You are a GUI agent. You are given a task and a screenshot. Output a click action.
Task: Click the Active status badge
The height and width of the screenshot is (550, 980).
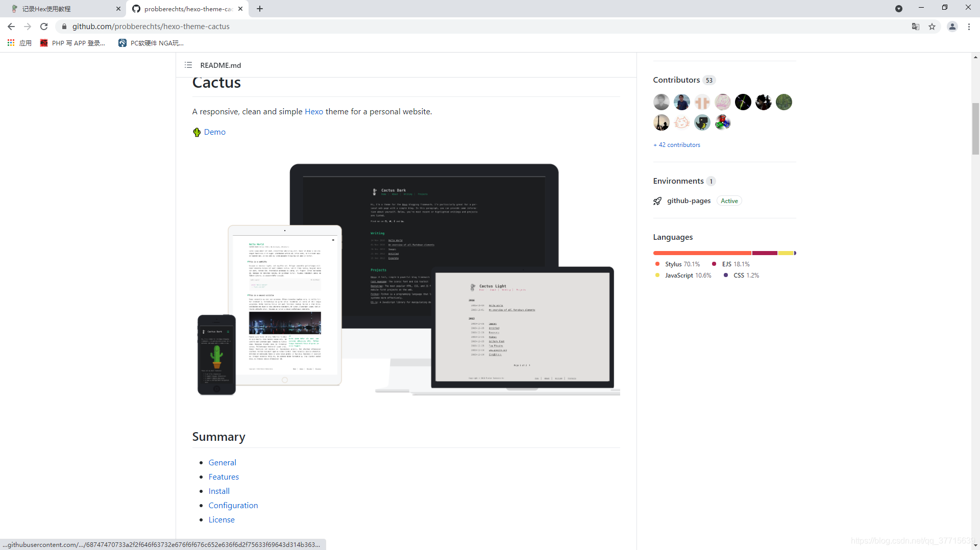(x=729, y=201)
